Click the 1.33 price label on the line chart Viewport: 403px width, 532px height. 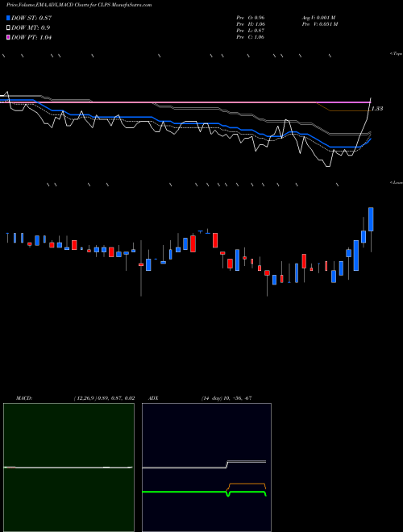pos(377,109)
